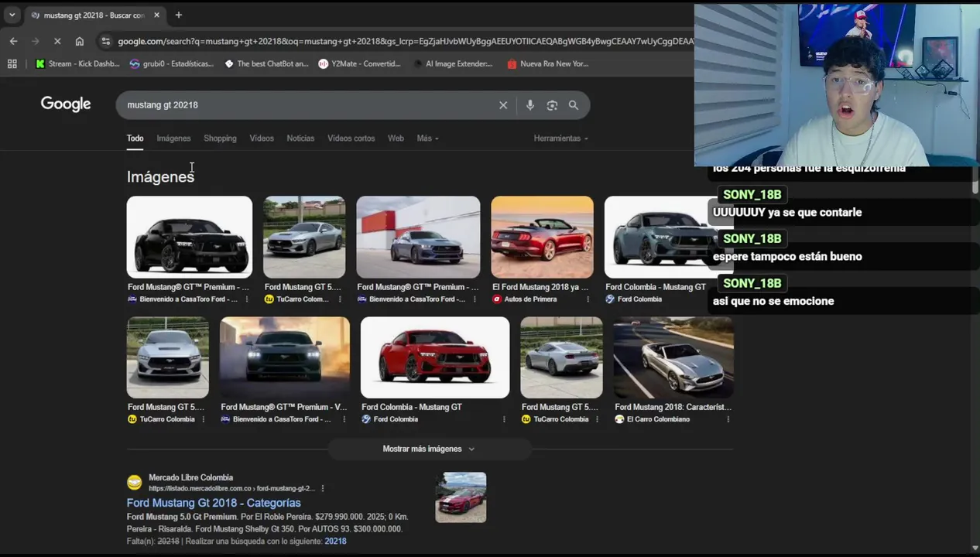Run the search with the magnifier icon
Image resolution: width=980 pixels, height=557 pixels.
pyautogui.click(x=574, y=105)
